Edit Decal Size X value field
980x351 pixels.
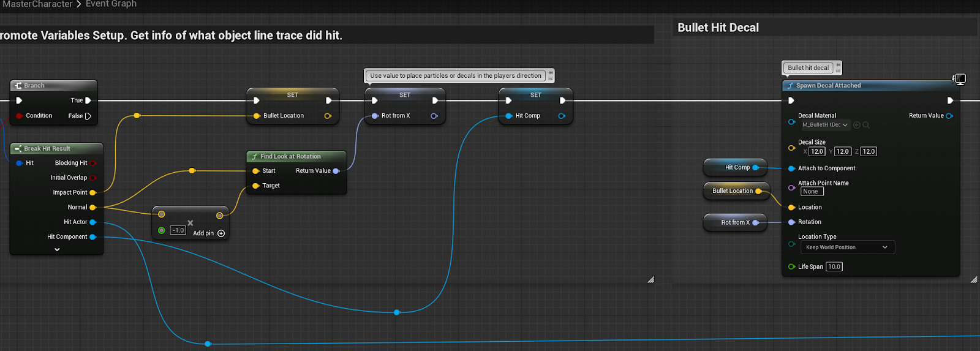point(817,151)
